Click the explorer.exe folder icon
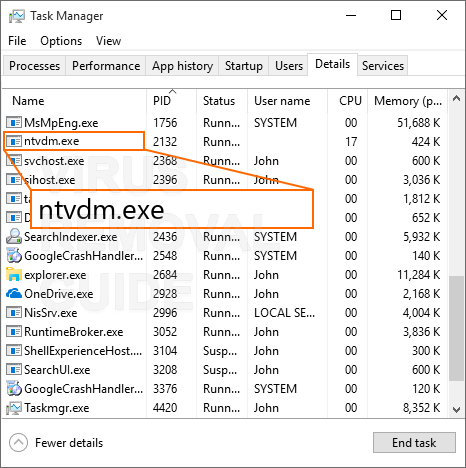466x468 pixels. coord(14,275)
